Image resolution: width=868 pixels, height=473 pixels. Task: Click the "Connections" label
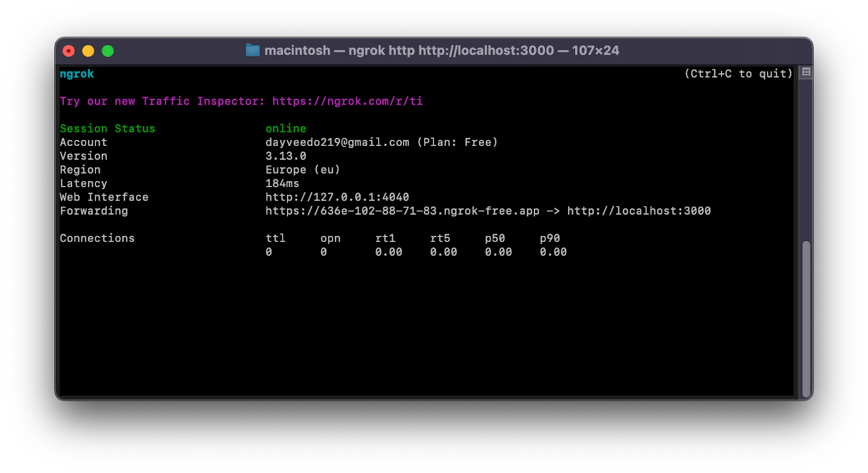pyautogui.click(x=97, y=238)
